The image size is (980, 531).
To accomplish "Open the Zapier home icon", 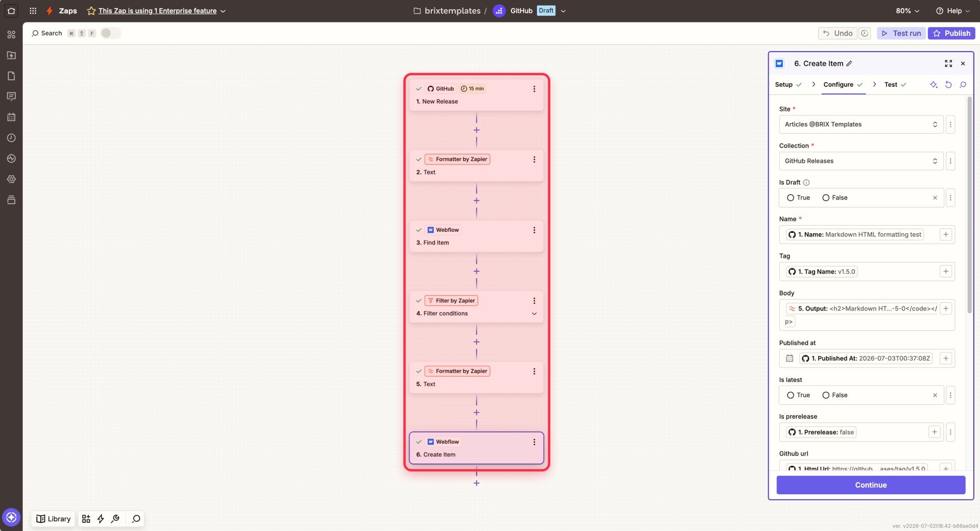I will pos(11,11).
